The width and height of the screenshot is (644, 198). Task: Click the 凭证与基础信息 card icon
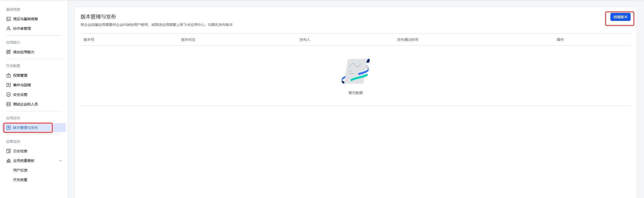(x=9, y=19)
